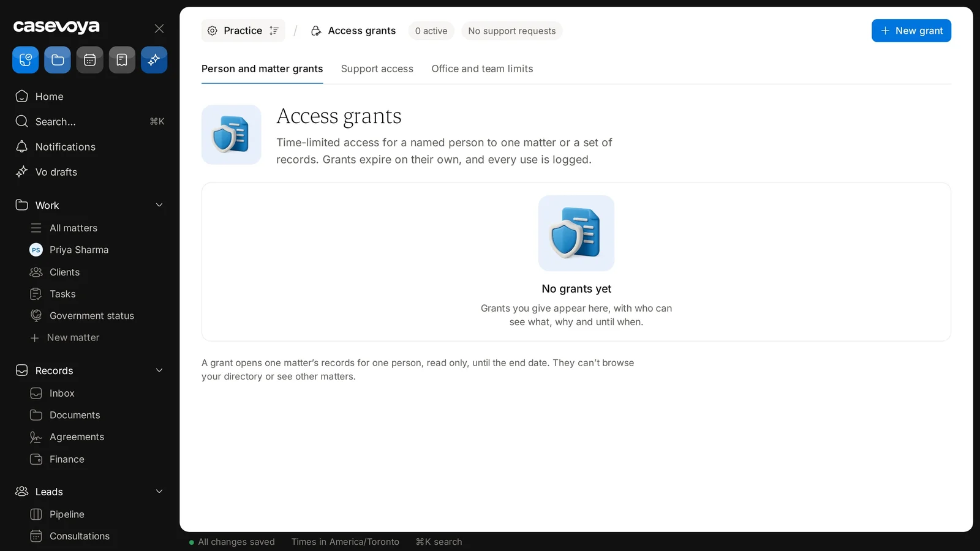Viewport: 980px width, 551px height.
Task: Click the Access grants page heading
Action: [339, 116]
